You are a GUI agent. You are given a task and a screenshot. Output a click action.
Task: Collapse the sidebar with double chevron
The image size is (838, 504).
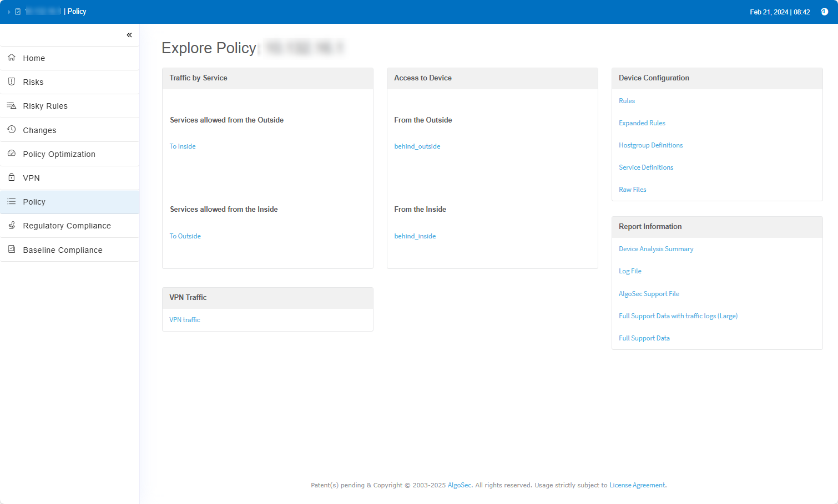[129, 35]
